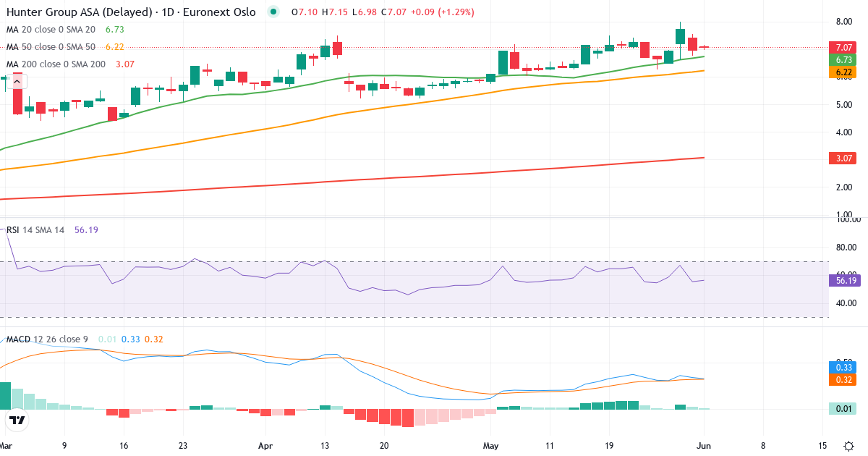
Task: Click the 80.00 RSI scale label
Action: pyautogui.click(x=846, y=248)
